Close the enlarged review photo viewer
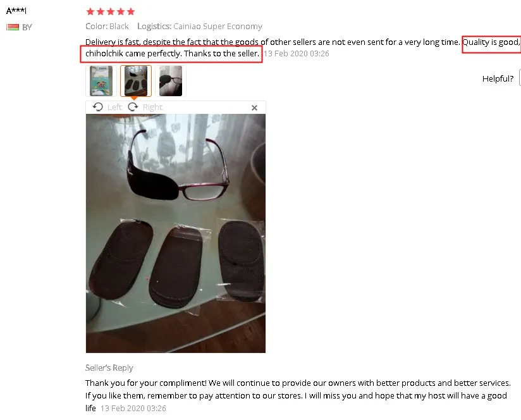 point(255,108)
